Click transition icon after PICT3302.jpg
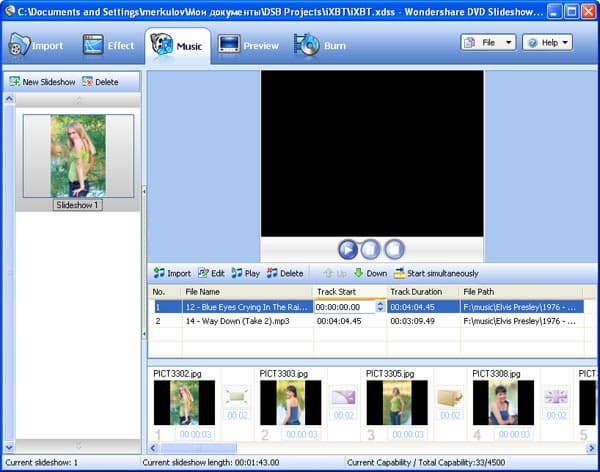The width and height of the screenshot is (600, 472). pos(237,396)
